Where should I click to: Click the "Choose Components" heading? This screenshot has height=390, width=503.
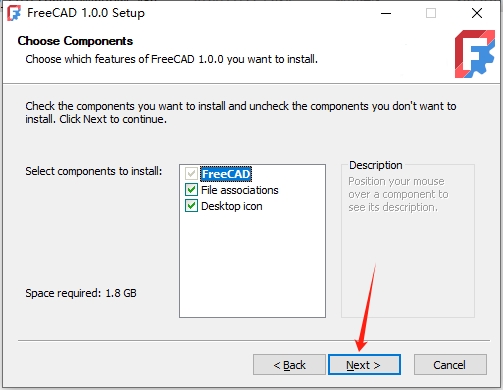coord(75,41)
